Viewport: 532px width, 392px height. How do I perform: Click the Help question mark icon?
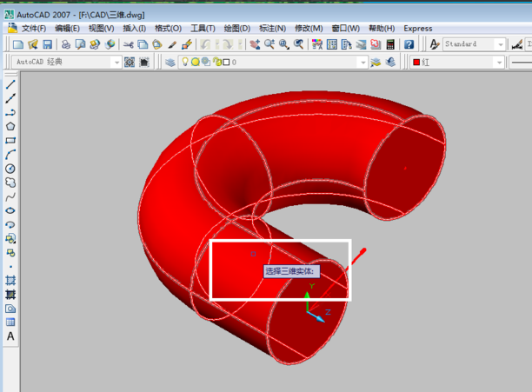[409, 44]
